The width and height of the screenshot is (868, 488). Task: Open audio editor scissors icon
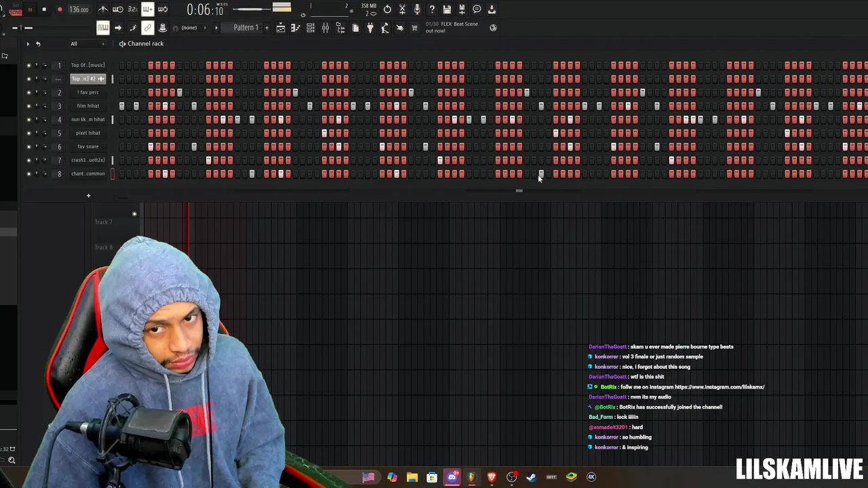click(x=402, y=9)
